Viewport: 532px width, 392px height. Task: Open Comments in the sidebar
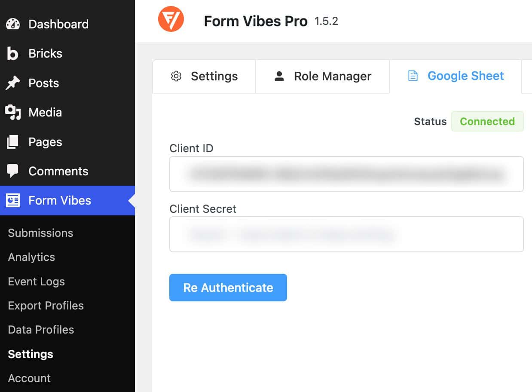point(67,171)
